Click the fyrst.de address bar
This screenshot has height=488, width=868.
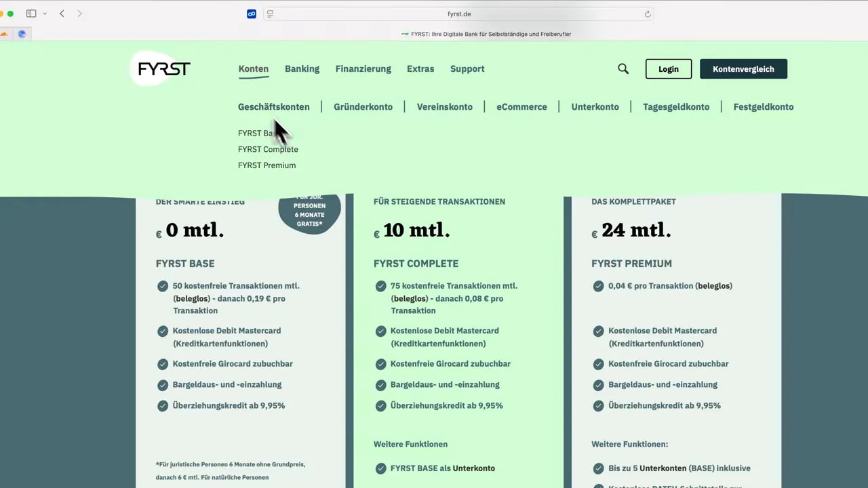pos(458,14)
